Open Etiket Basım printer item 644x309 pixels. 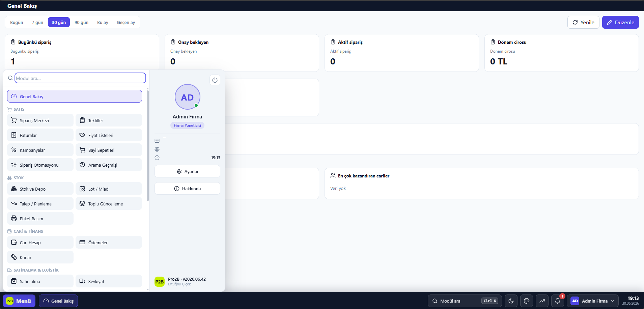40,219
